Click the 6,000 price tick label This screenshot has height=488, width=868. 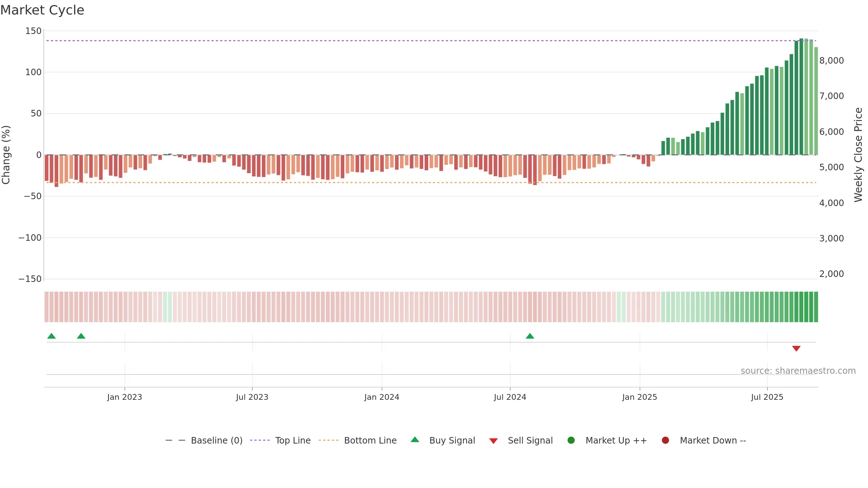831,132
